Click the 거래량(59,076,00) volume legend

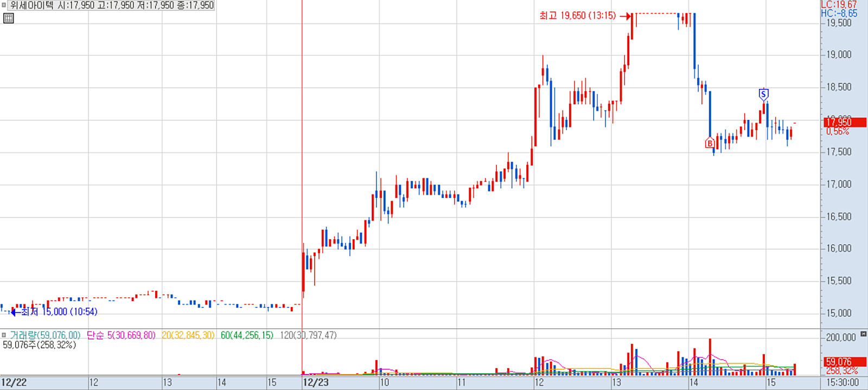click(45, 335)
